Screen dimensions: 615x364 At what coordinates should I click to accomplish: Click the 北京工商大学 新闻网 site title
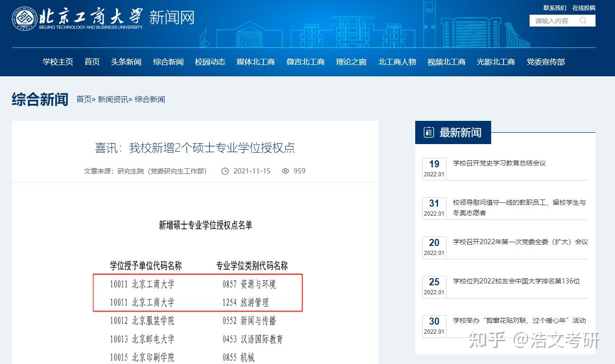point(117,18)
